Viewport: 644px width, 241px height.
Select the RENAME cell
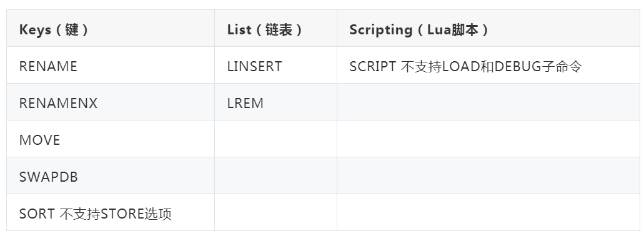[x=111, y=66]
